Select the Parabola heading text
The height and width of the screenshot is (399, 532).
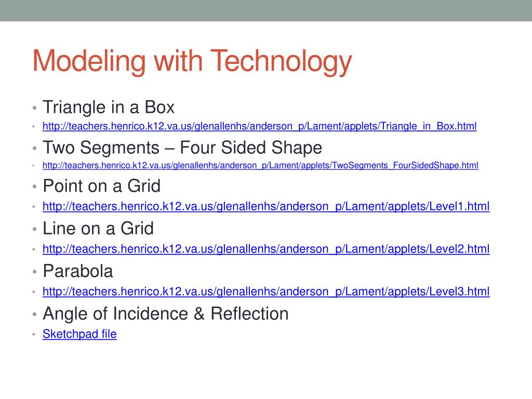[78, 271]
